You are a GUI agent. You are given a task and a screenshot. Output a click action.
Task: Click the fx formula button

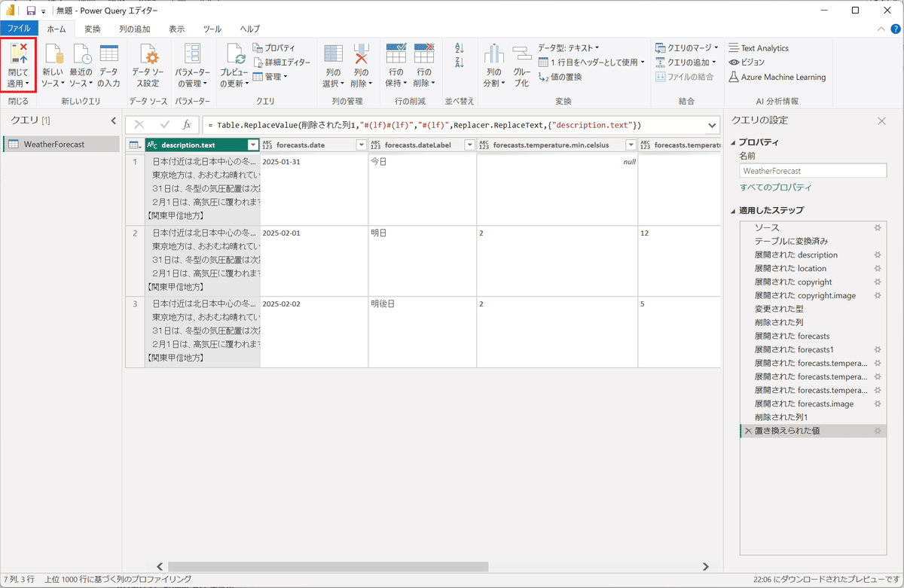click(188, 124)
